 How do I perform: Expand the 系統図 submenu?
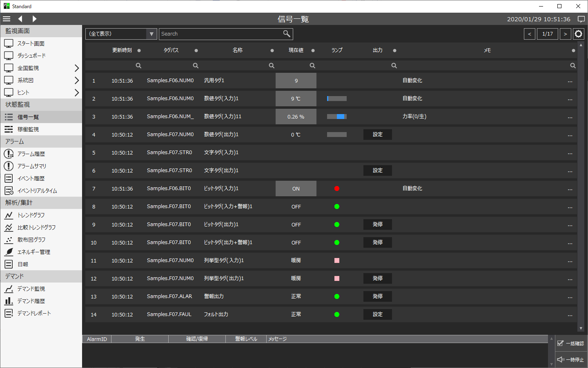(76, 80)
